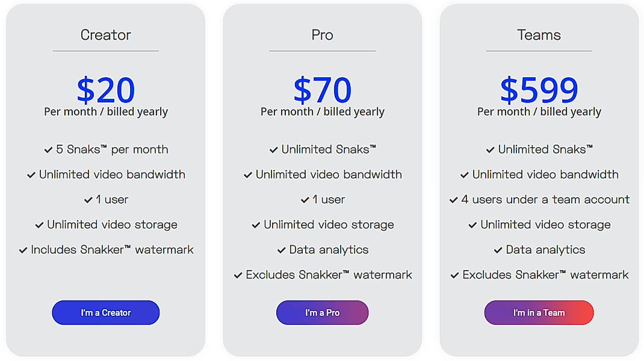Click the I'm a Pro button
644x361 pixels.
click(x=322, y=312)
